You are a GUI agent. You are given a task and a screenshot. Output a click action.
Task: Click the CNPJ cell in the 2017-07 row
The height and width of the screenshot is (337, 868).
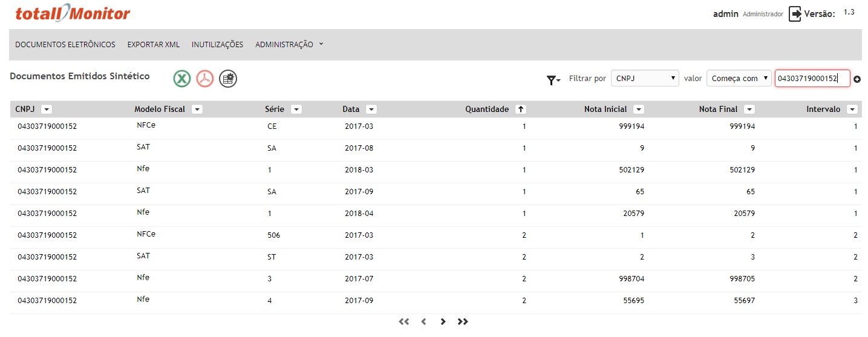pos(47,279)
